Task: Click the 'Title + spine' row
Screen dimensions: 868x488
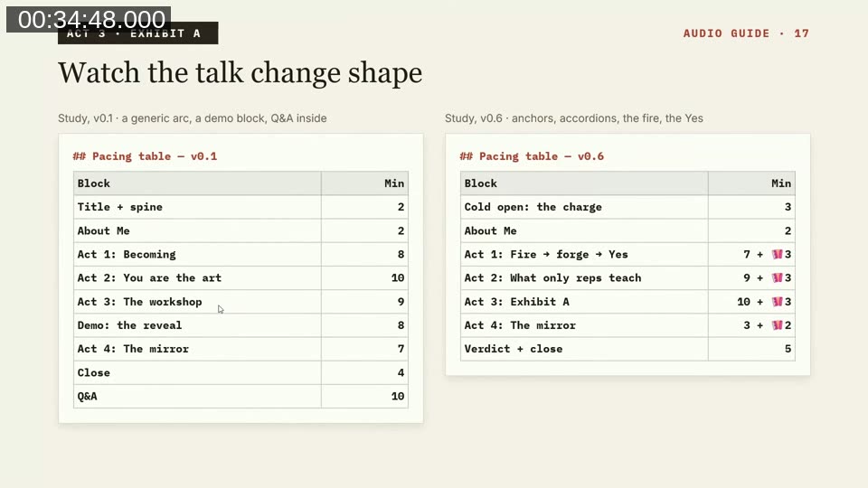Action: [241, 207]
